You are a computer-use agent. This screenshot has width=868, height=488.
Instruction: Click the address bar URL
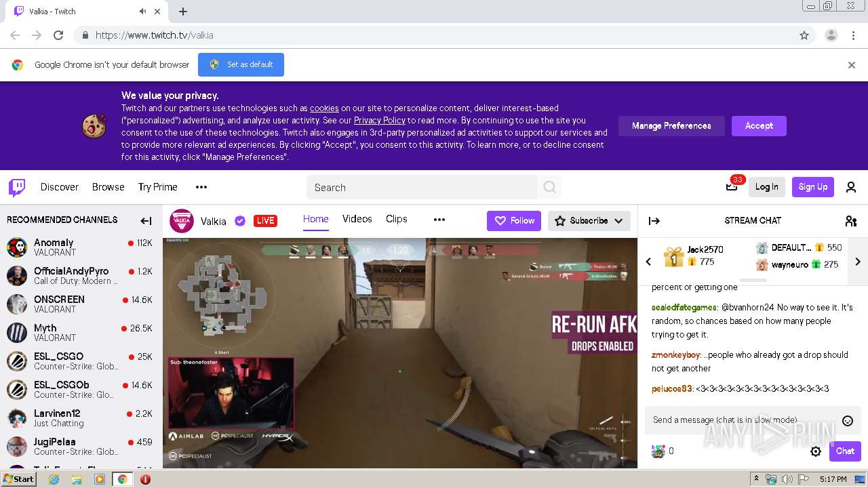155,35
